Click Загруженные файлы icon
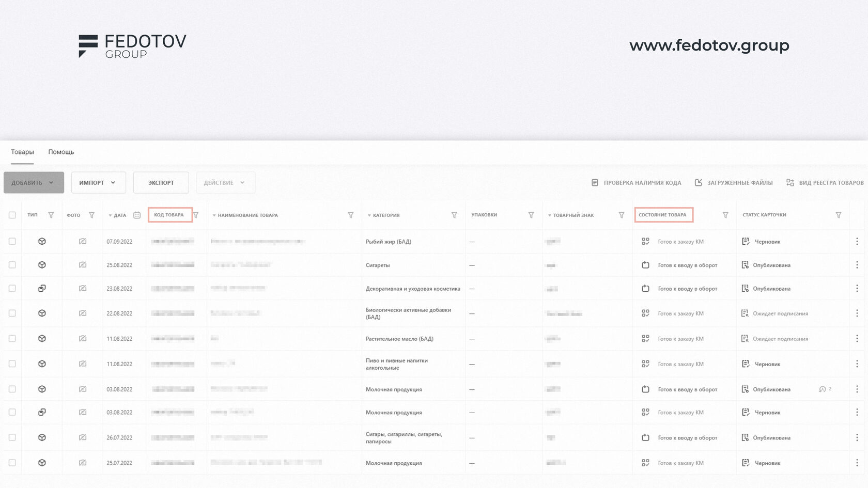 [699, 183]
